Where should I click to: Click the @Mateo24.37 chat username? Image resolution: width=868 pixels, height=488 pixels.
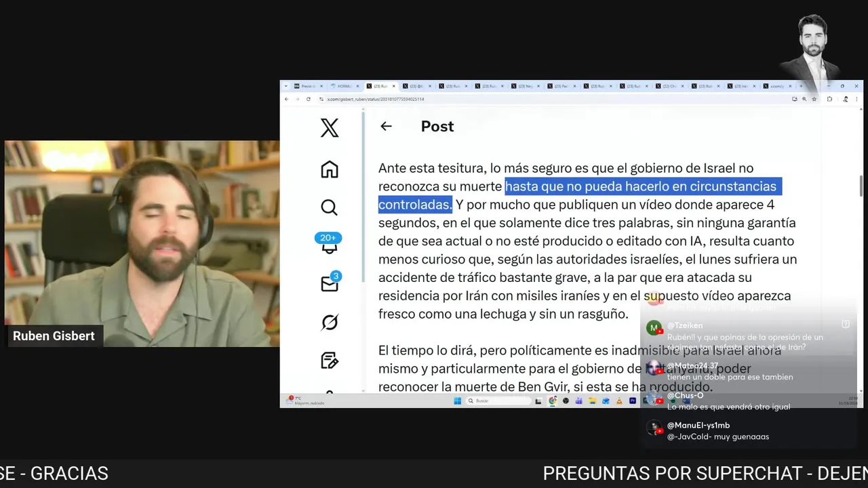click(692, 366)
